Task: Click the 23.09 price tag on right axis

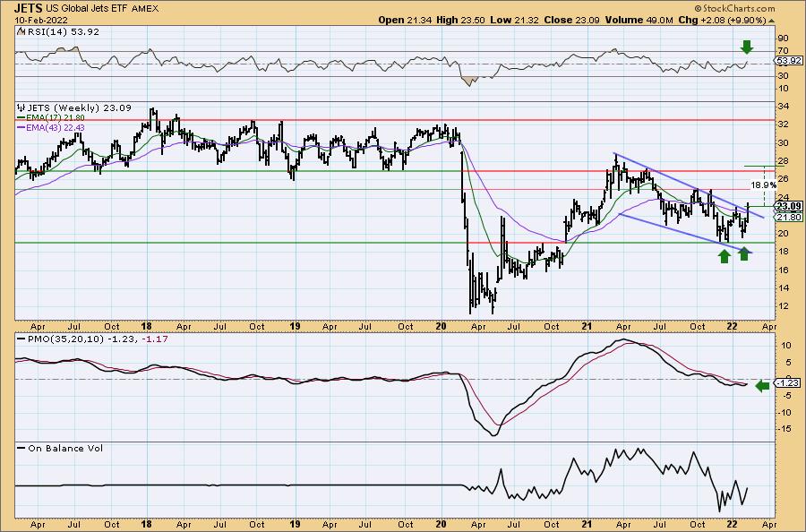Action: coord(788,206)
